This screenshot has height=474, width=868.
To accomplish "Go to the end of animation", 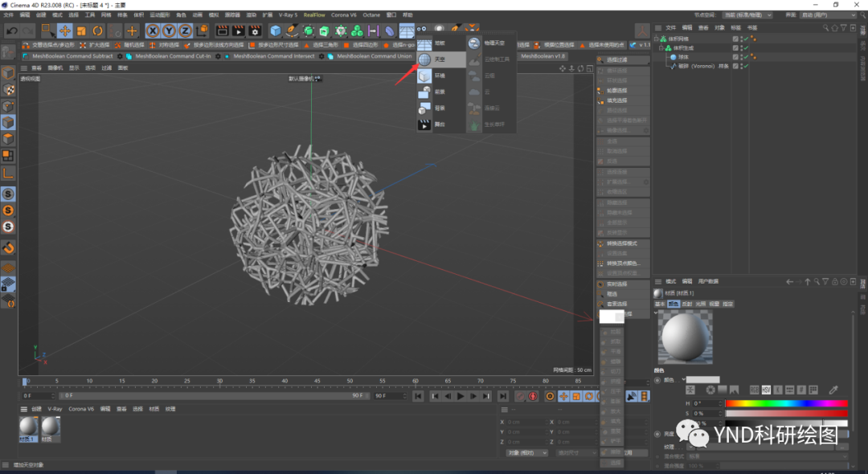I will tap(502, 396).
